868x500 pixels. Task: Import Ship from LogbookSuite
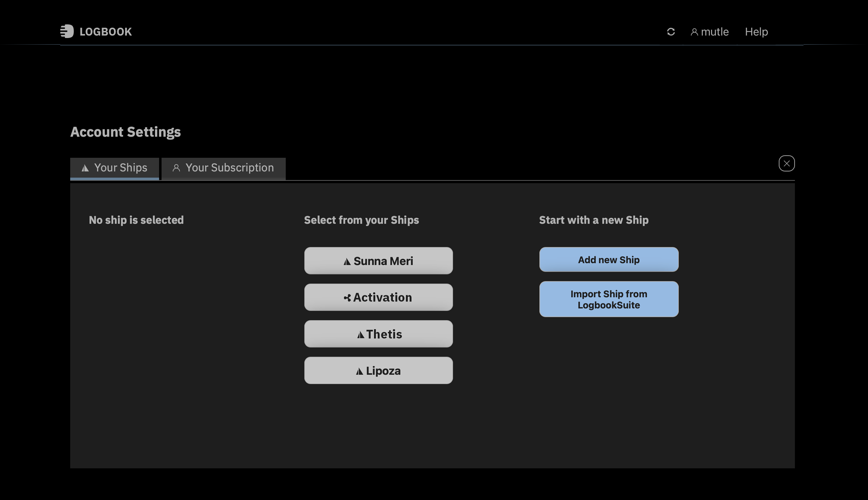point(608,300)
